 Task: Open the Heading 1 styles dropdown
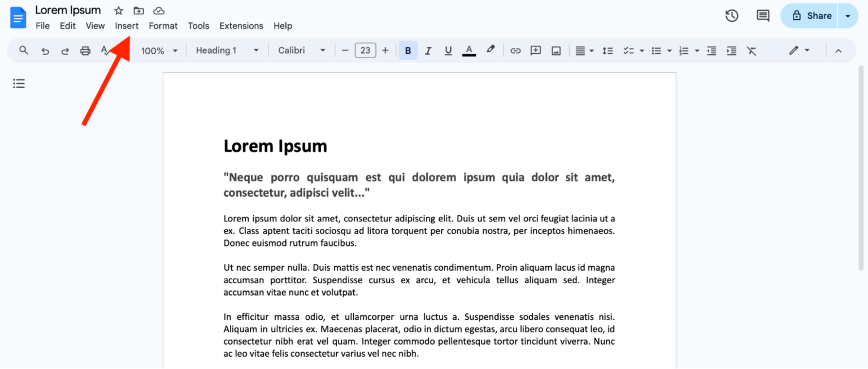tap(226, 50)
